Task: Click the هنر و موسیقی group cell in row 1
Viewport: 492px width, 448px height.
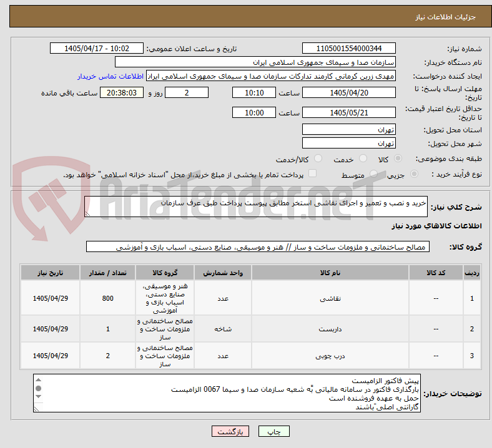Action: pos(165,298)
